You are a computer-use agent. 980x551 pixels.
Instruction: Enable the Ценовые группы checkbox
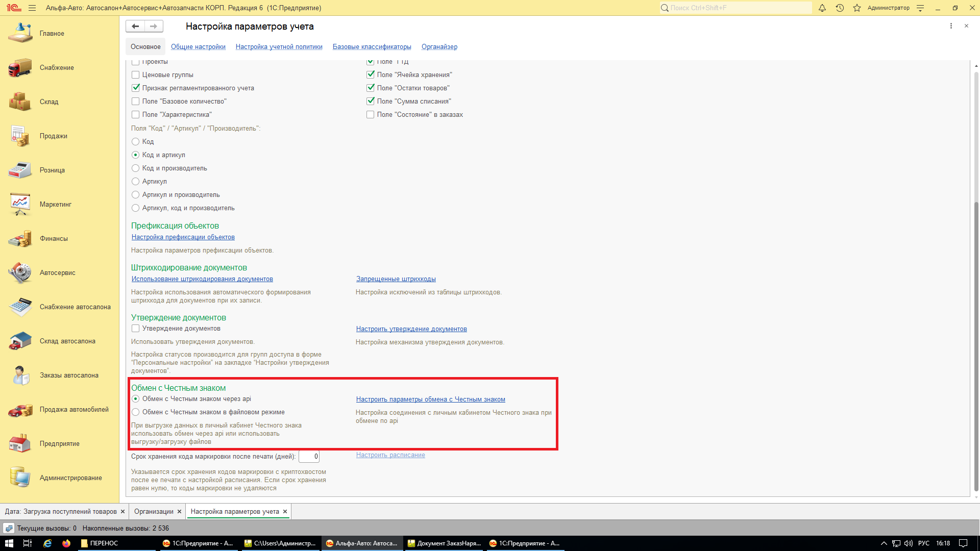[x=135, y=75]
